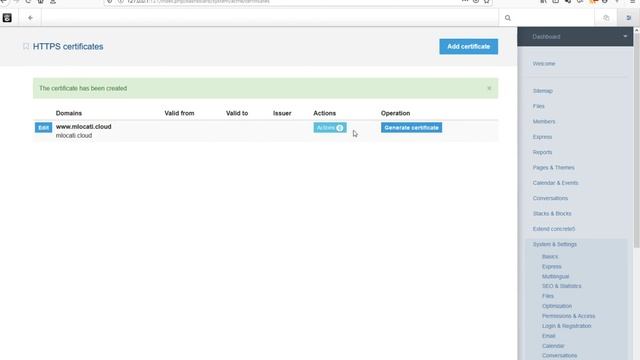This screenshot has height=360, width=640.
Task: Open top-level Conversations in sidebar
Action: (550, 198)
